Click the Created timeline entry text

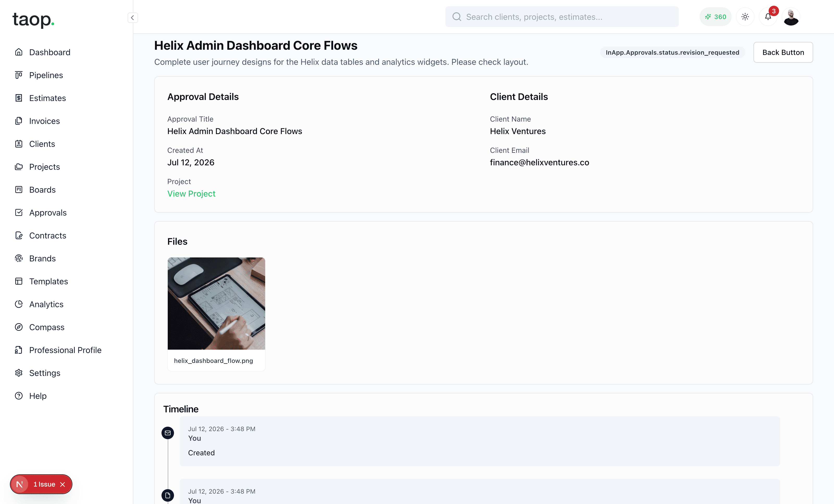click(201, 453)
